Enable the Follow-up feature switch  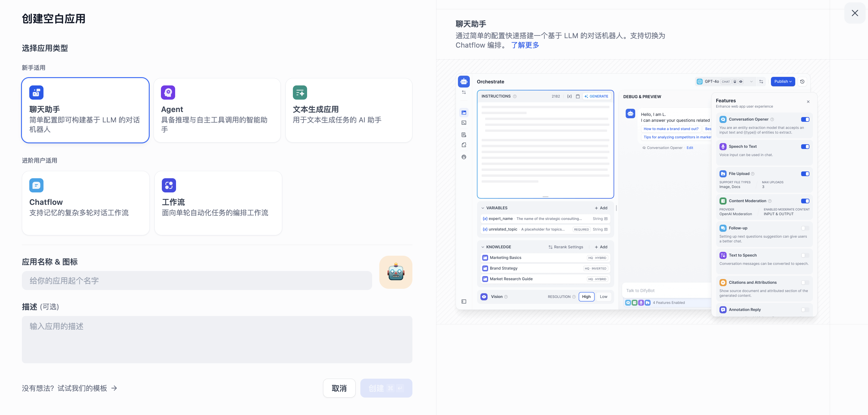(805, 228)
